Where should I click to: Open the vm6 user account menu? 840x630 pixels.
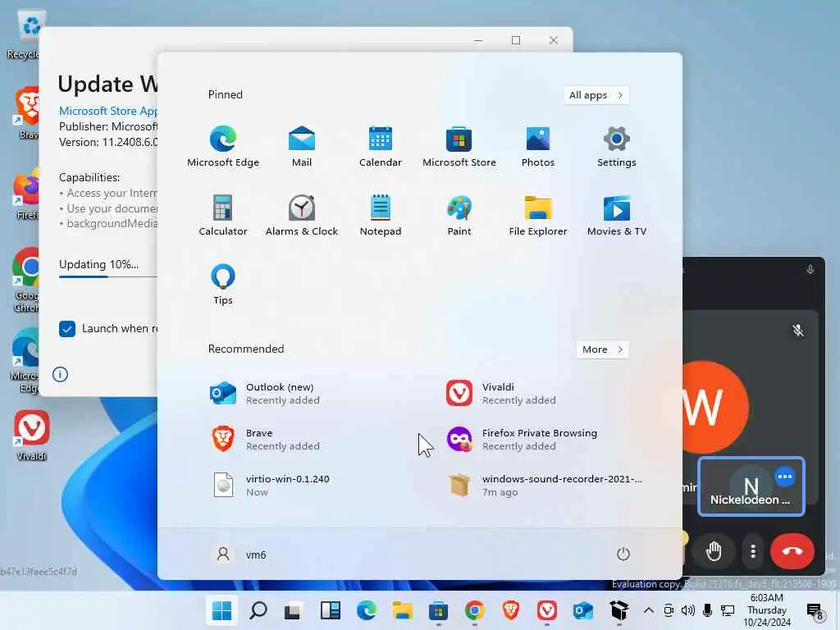click(x=240, y=555)
